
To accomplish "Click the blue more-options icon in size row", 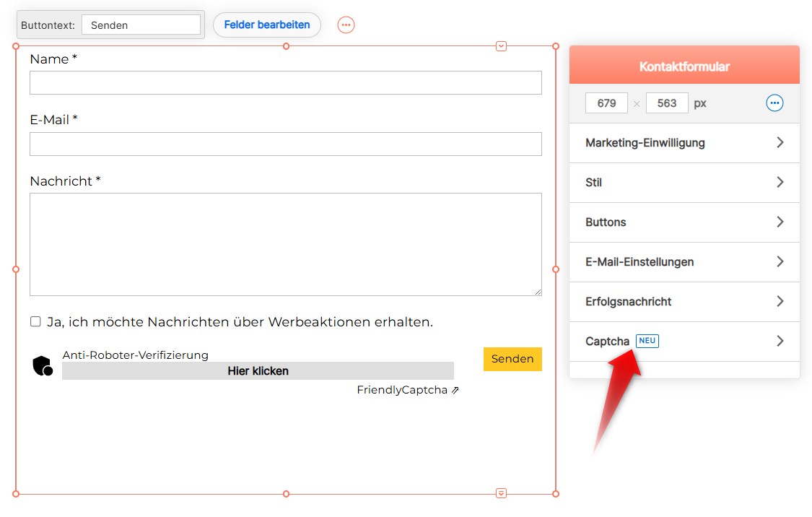I will tap(774, 103).
